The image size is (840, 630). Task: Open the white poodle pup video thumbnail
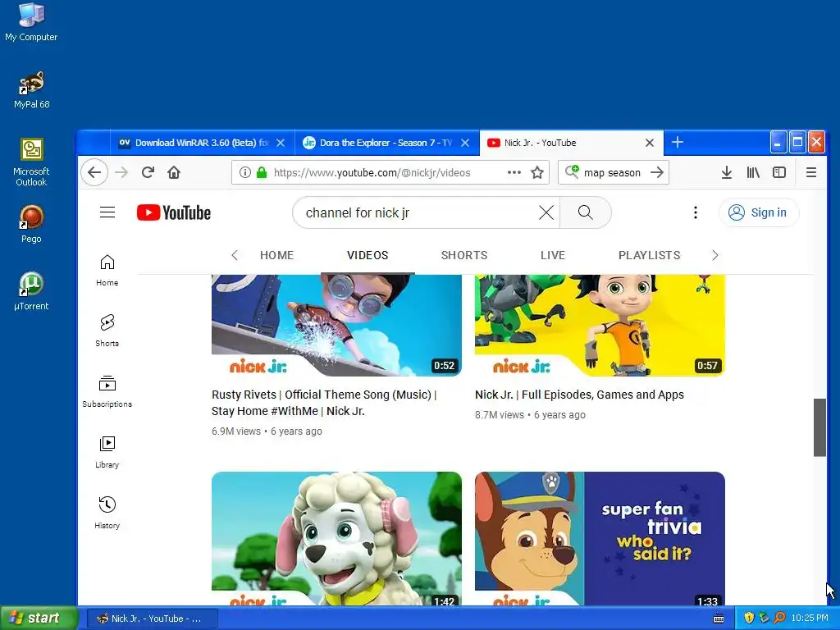pos(336,538)
